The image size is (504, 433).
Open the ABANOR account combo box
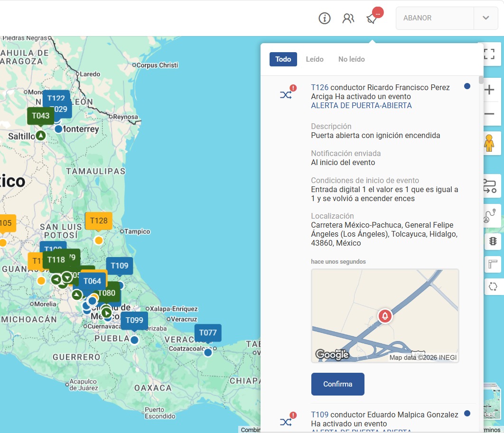[x=447, y=18]
